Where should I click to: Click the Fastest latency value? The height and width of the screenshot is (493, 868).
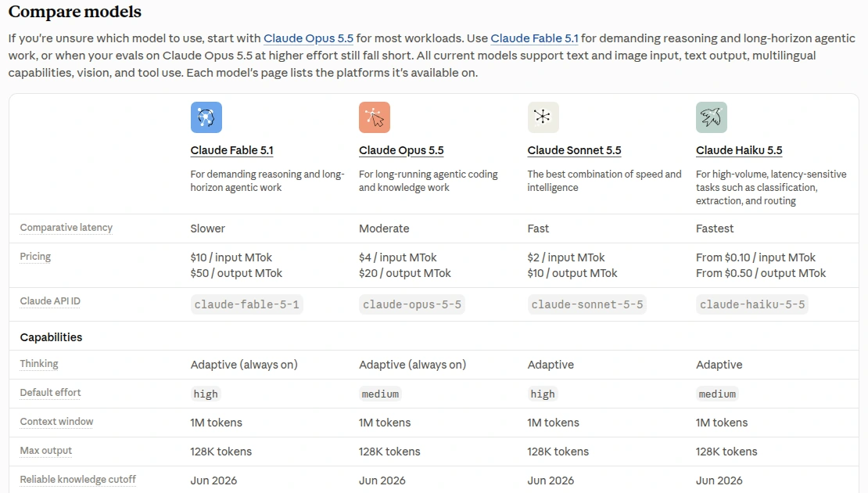(715, 229)
